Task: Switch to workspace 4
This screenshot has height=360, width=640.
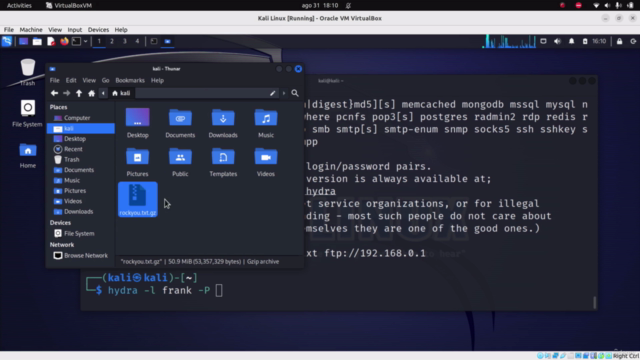Action: [137, 41]
